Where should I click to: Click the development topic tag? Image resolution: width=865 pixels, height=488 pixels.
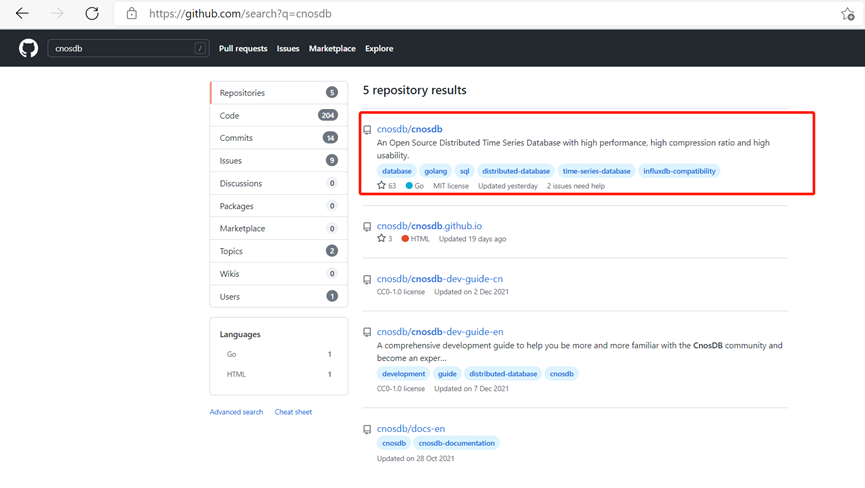(x=403, y=374)
